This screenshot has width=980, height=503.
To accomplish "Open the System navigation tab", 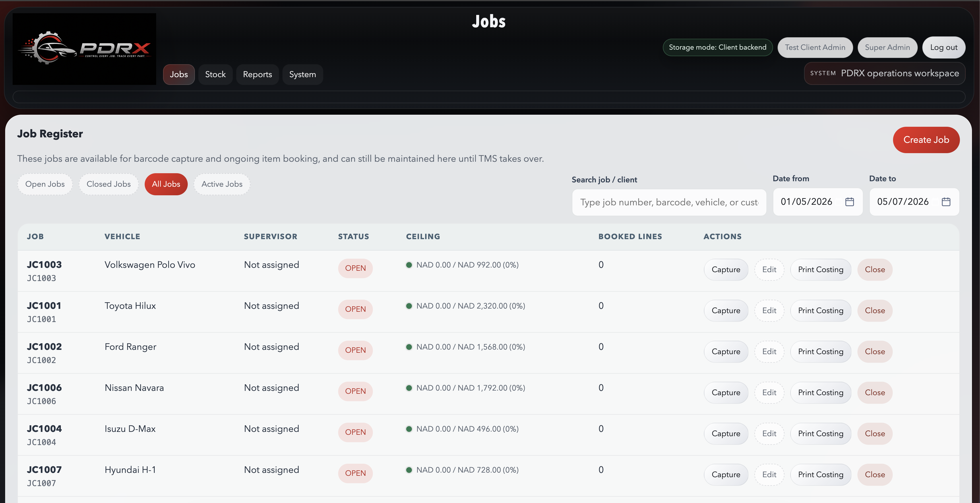I will point(303,75).
